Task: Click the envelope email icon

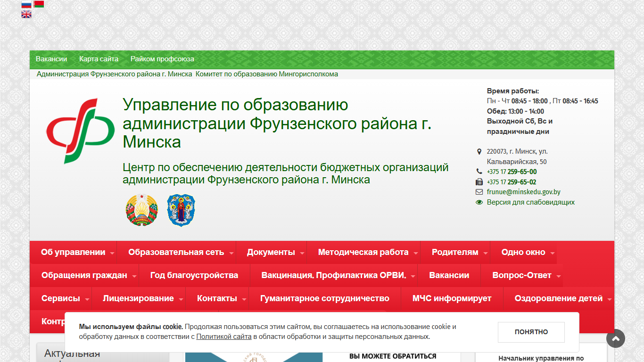Action: pos(479,192)
